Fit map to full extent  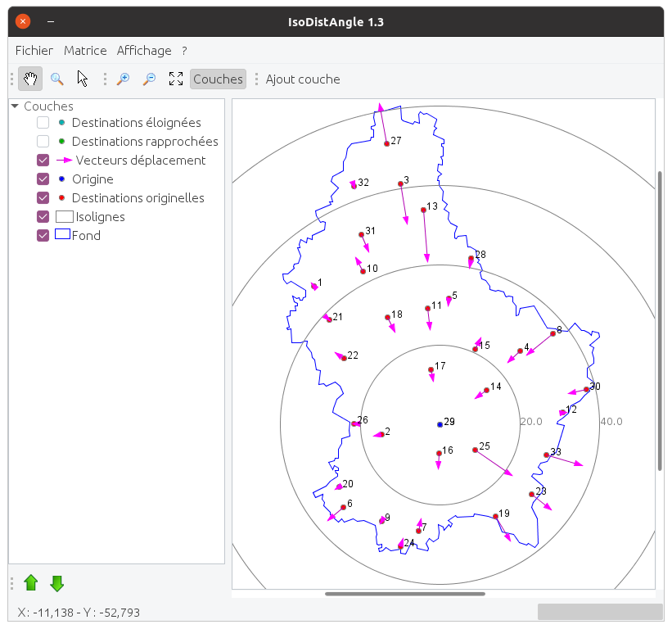(175, 79)
